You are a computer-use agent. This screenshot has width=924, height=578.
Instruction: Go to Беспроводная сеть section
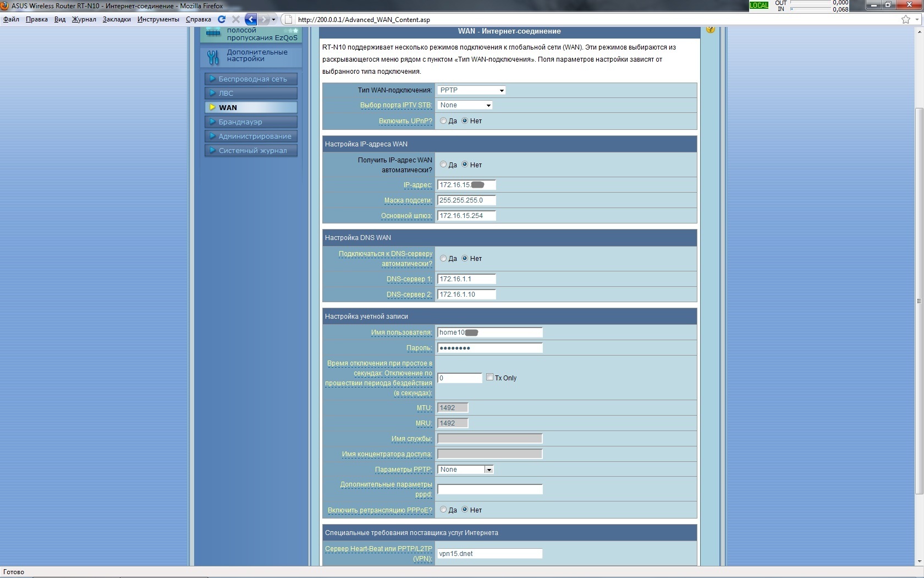point(252,79)
